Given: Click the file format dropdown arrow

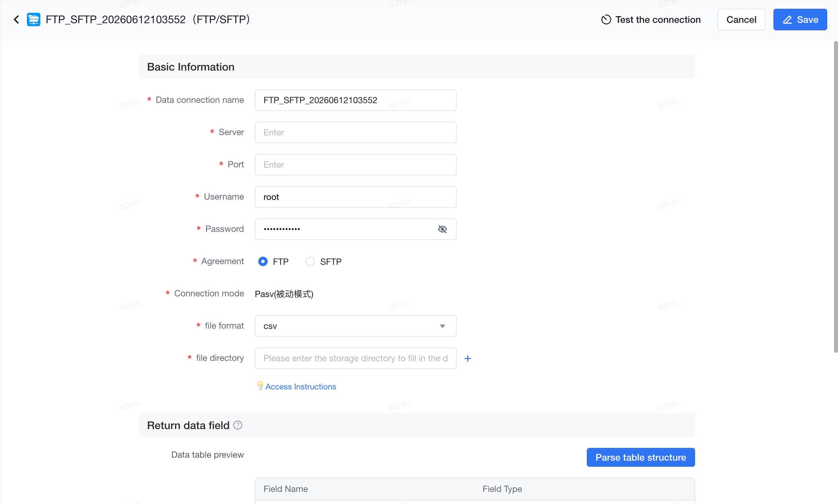Looking at the screenshot, I should 442,326.
